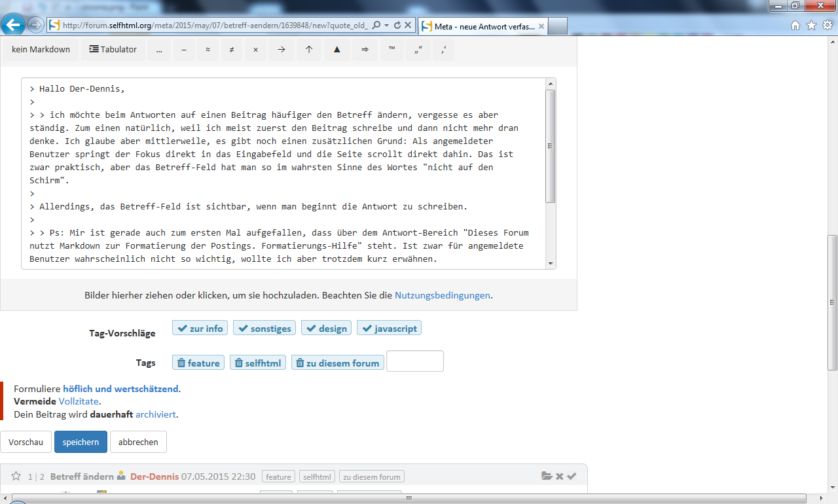838x504 pixels.
Task: Click 'feature' tag in thread header
Action: (x=278, y=477)
